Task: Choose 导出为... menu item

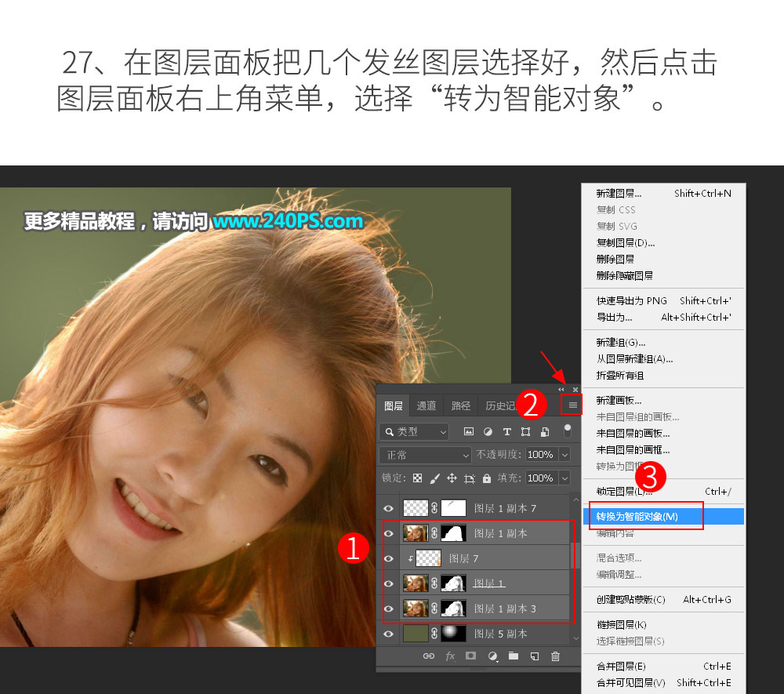Action: tap(663, 317)
